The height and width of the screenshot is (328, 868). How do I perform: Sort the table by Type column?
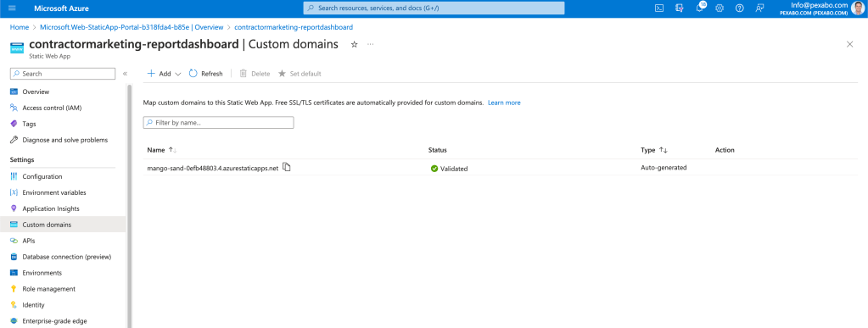(654, 150)
